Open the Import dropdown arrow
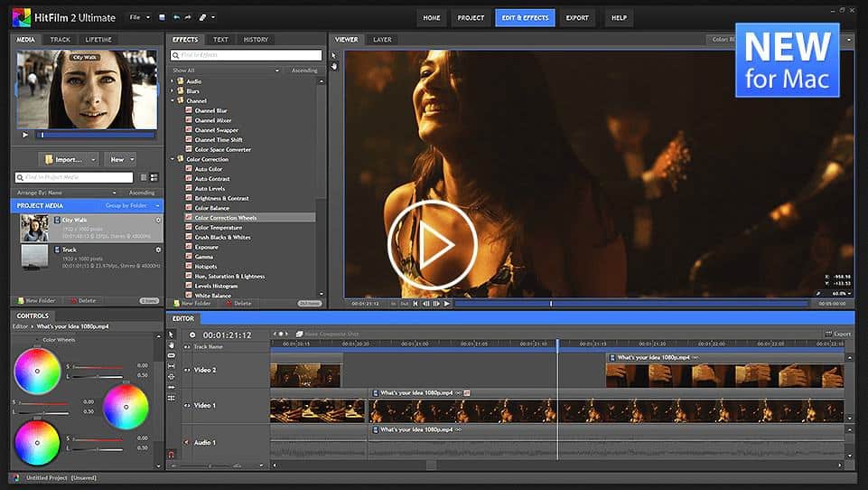 click(93, 160)
